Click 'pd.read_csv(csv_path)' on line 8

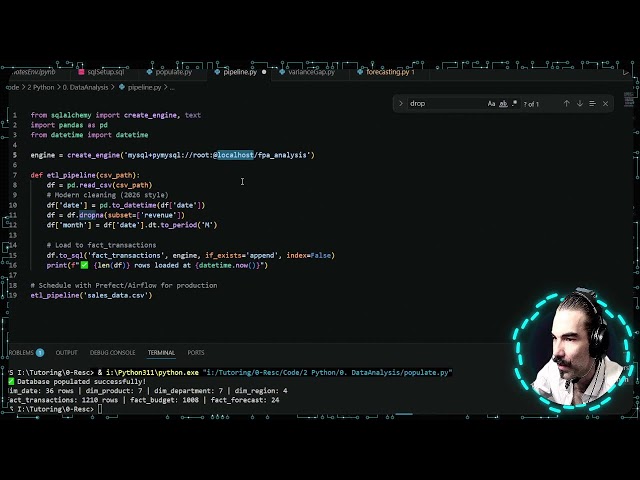tap(109, 185)
